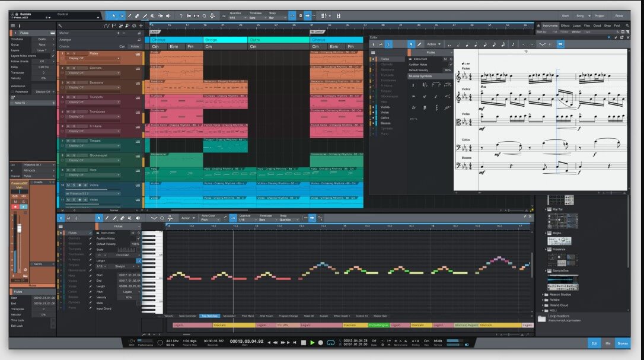Viewport: 644px width, 360px height.
Task: Choose the Listen speaker tool in main toolbar
Action: tap(168, 16)
